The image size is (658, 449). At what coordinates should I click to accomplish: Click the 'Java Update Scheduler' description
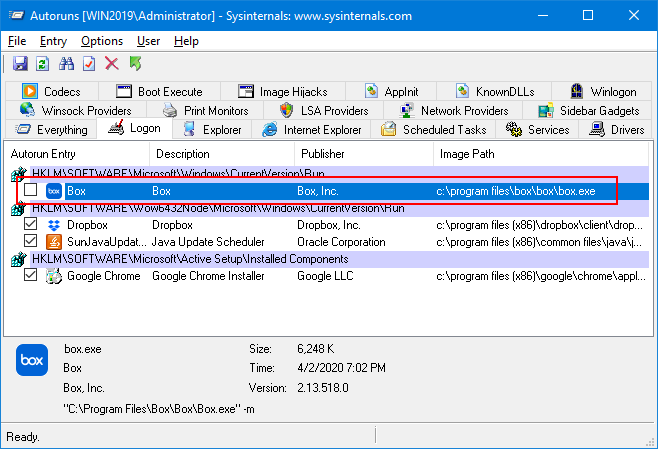tap(208, 242)
